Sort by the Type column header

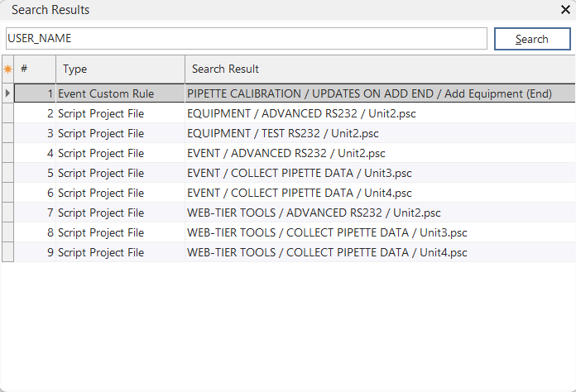120,69
